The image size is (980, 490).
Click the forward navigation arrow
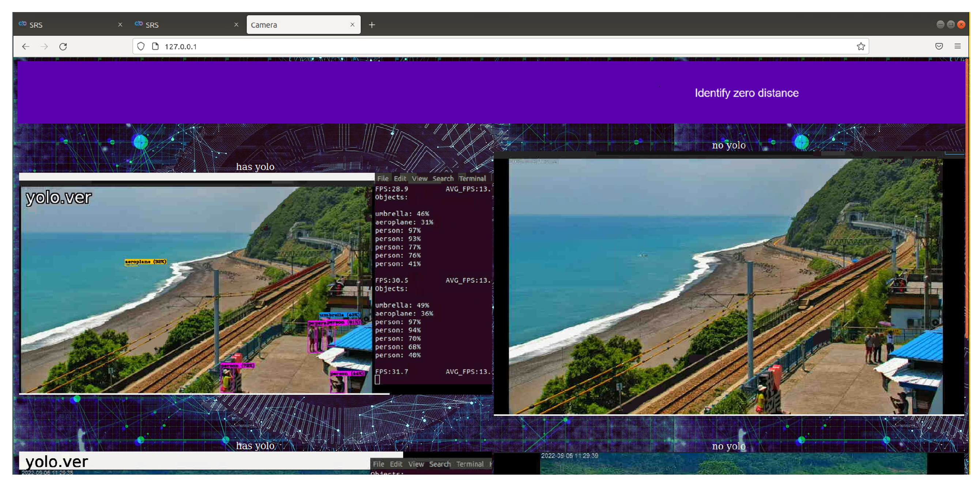[45, 46]
